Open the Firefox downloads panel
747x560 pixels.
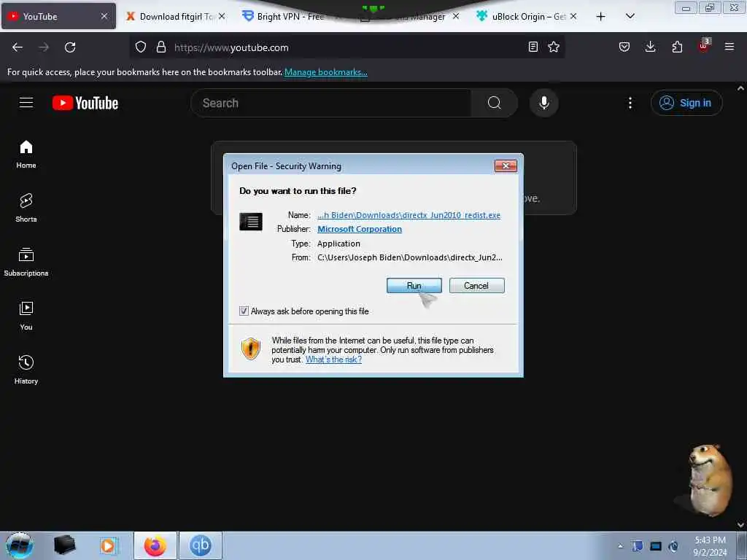tap(650, 47)
